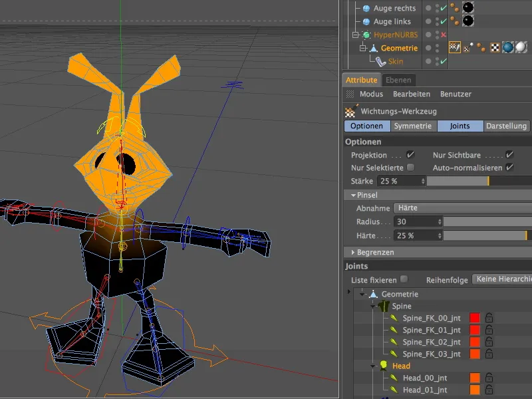Toggle the red X enable mark of HyperNURBS
532x399 pixels.
coord(443,35)
